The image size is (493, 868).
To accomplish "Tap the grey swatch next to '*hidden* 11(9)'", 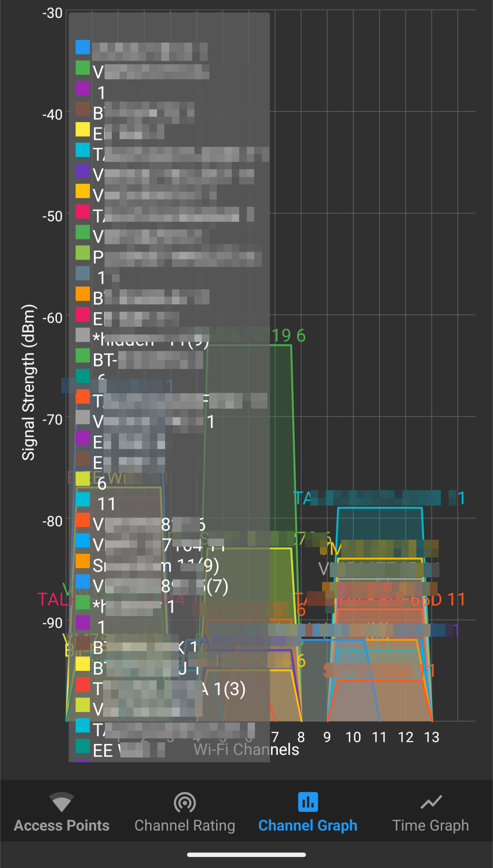I will [83, 335].
